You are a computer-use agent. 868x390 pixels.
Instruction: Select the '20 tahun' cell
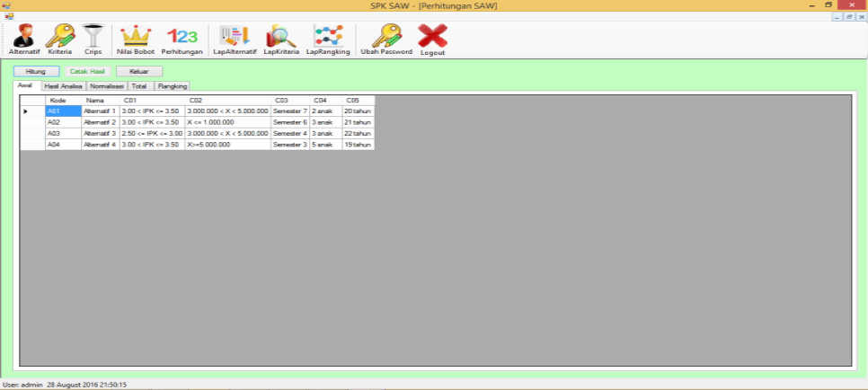point(359,111)
